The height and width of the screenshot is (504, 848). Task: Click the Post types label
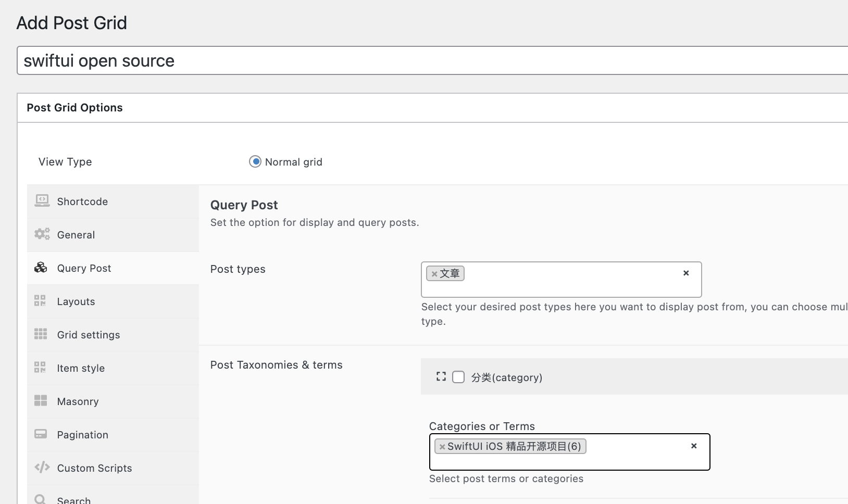pos(238,269)
